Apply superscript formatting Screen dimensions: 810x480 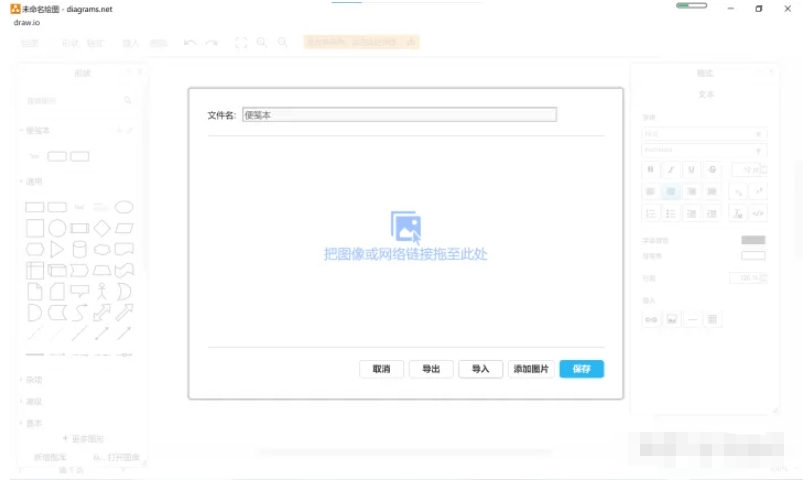(x=758, y=192)
